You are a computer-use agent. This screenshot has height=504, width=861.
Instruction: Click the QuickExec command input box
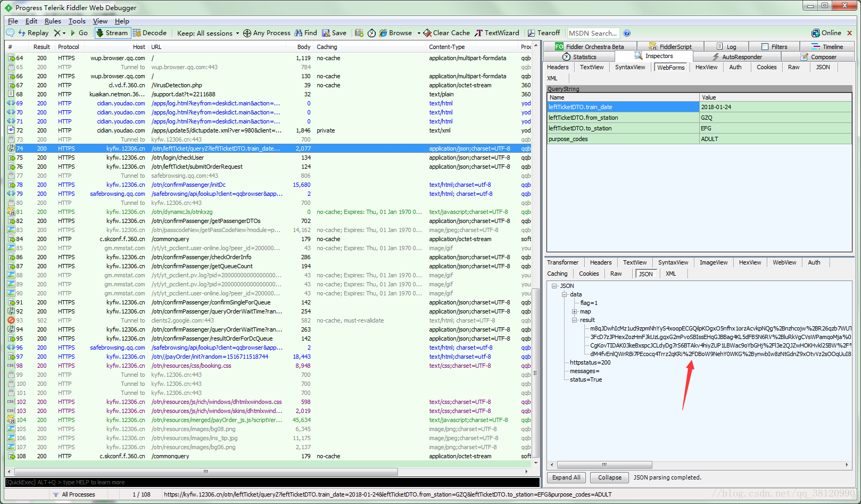tap(272, 482)
